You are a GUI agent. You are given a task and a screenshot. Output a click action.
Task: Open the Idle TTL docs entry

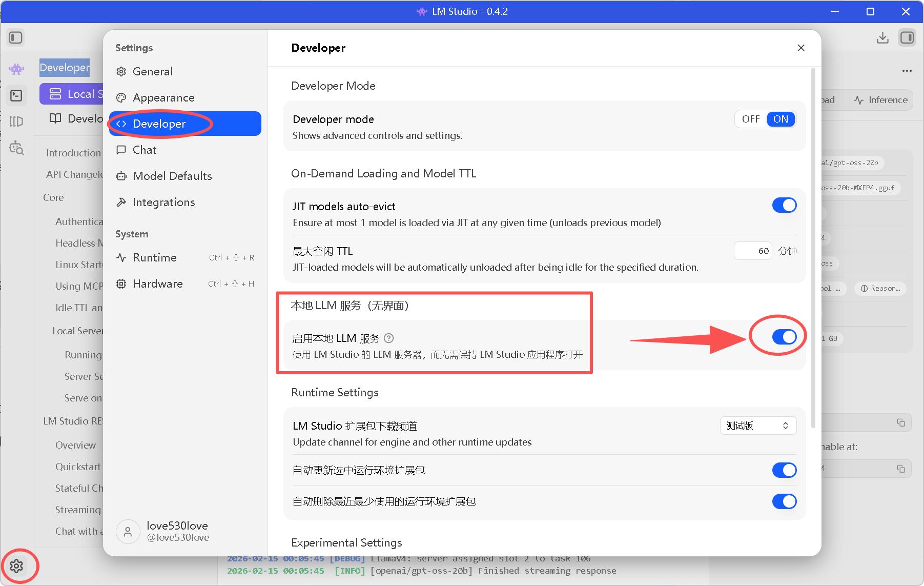79,308
